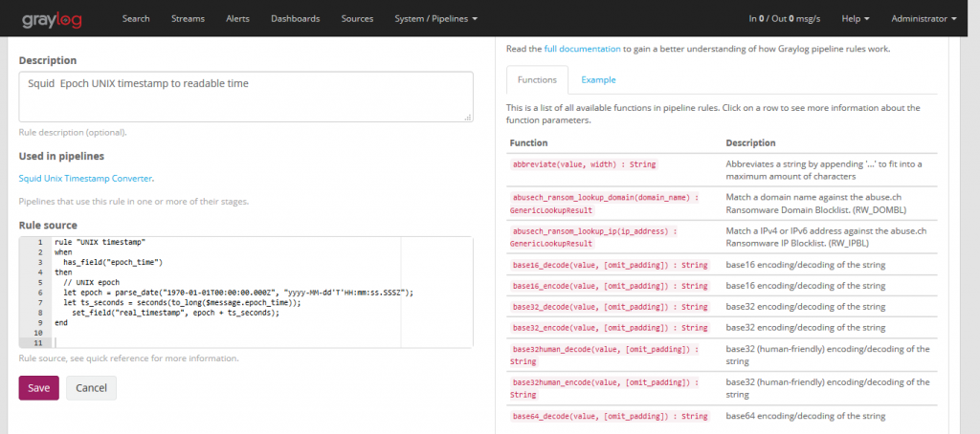Expand the Administrator user menu
The height and width of the screenshot is (434, 980).
[x=924, y=19]
